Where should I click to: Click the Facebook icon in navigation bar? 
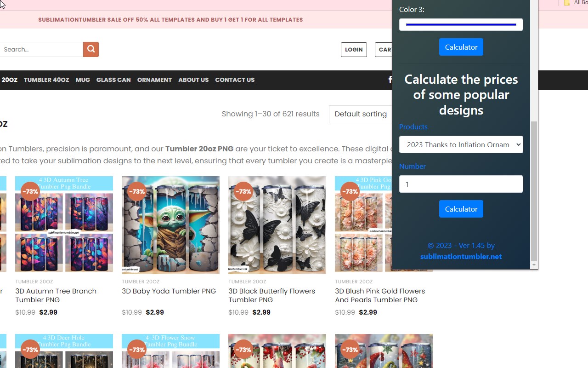[x=390, y=80]
